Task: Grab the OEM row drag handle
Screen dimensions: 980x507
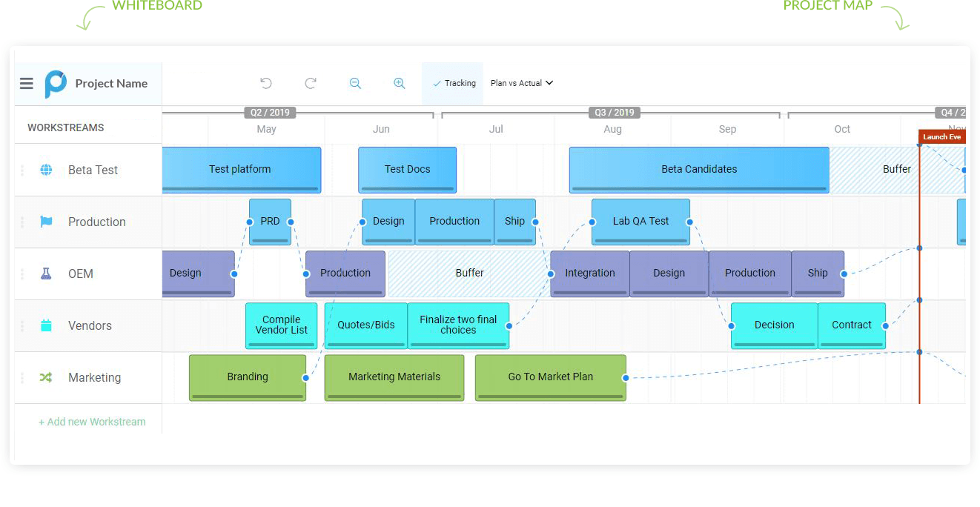Action: click(x=22, y=274)
